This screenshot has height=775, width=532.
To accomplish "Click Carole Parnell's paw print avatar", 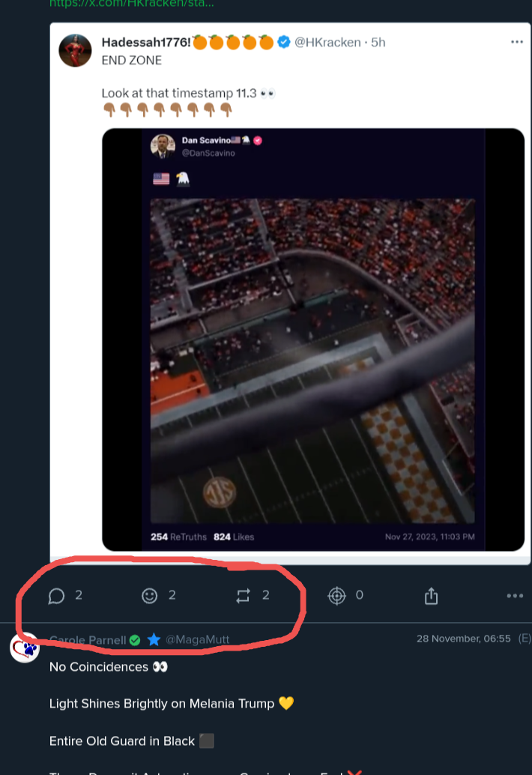I will pyautogui.click(x=24, y=646).
